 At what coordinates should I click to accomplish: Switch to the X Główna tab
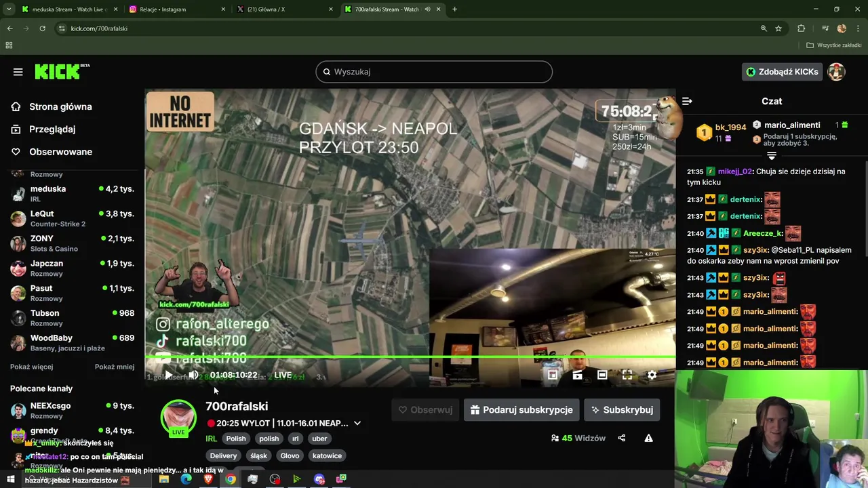(x=283, y=9)
